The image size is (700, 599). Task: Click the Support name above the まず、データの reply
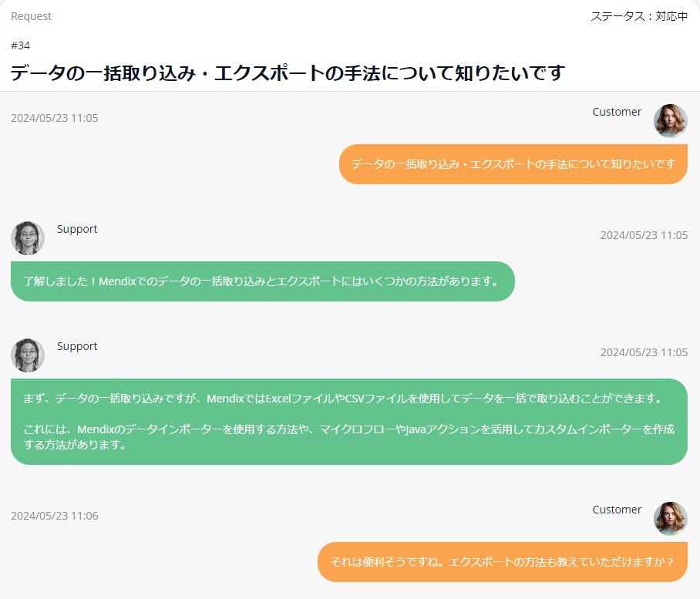[77, 346]
